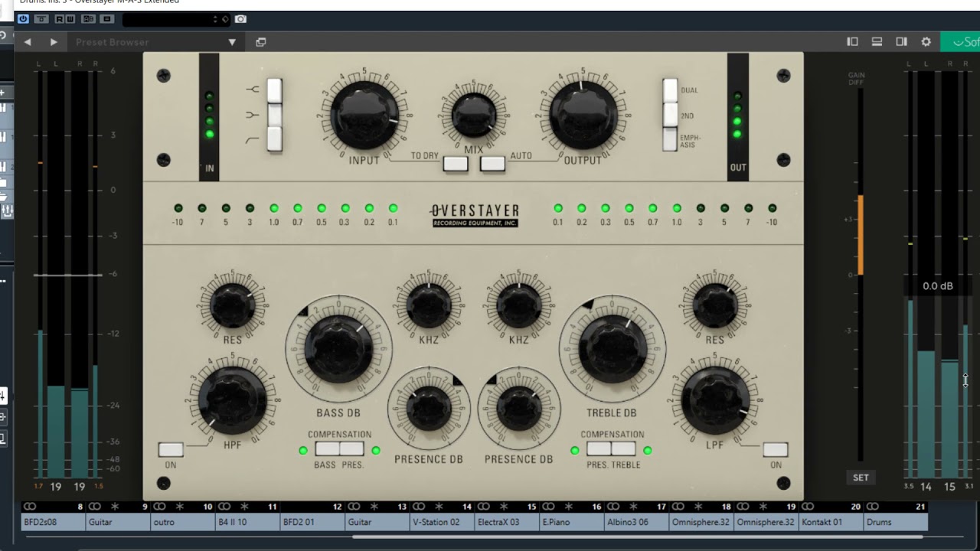Viewport: 980px width, 551px height.
Task: Toggle TREBLE compensation button
Action: 624,450
